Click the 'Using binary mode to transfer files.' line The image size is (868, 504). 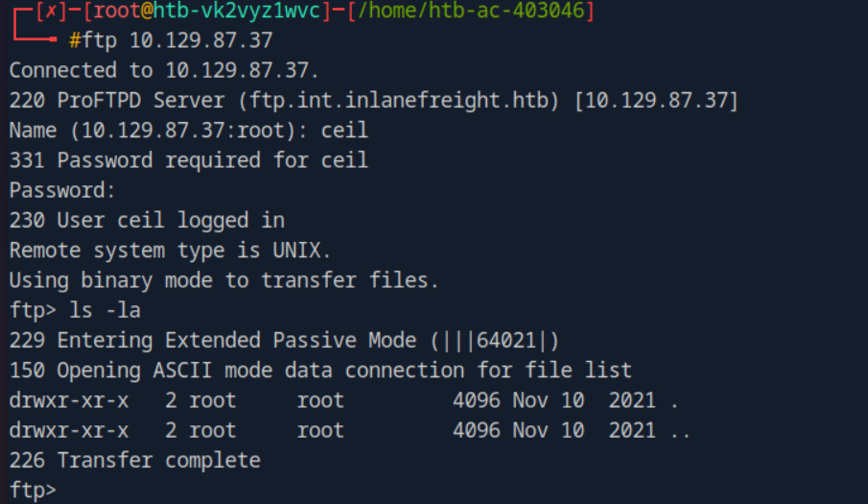pos(224,280)
